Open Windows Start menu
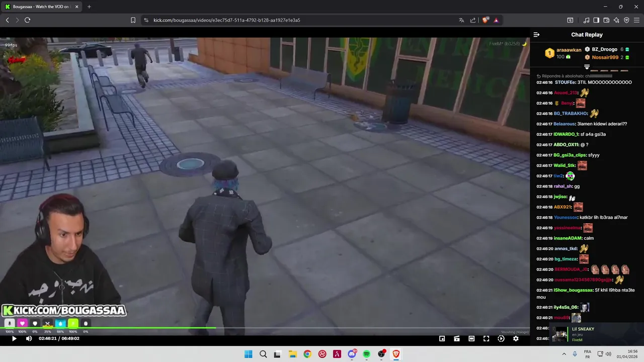The width and height of the screenshot is (644, 362). [x=248, y=354]
